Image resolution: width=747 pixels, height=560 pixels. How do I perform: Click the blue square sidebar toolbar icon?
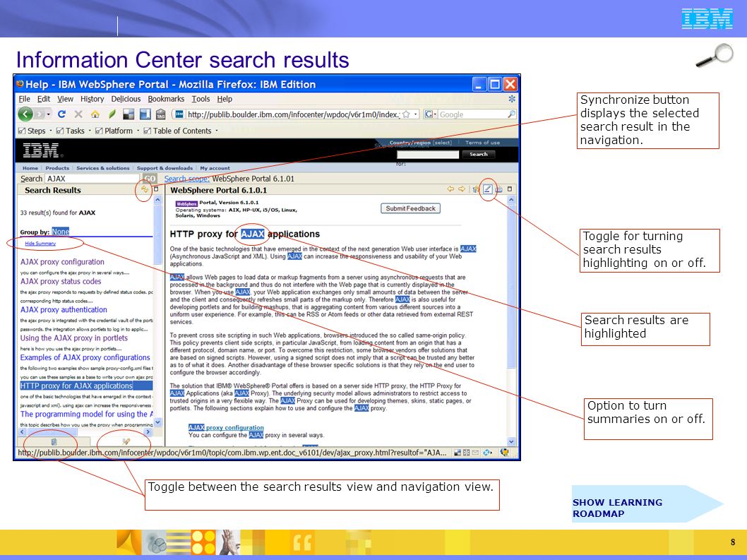pyautogui.click(x=145, y=114)
